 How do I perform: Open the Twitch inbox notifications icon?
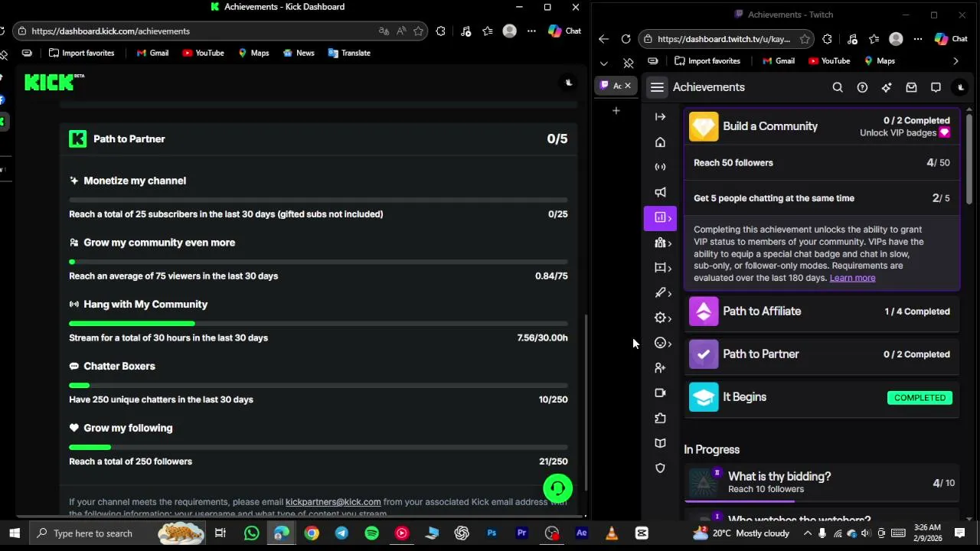click(x=911, y=87)
